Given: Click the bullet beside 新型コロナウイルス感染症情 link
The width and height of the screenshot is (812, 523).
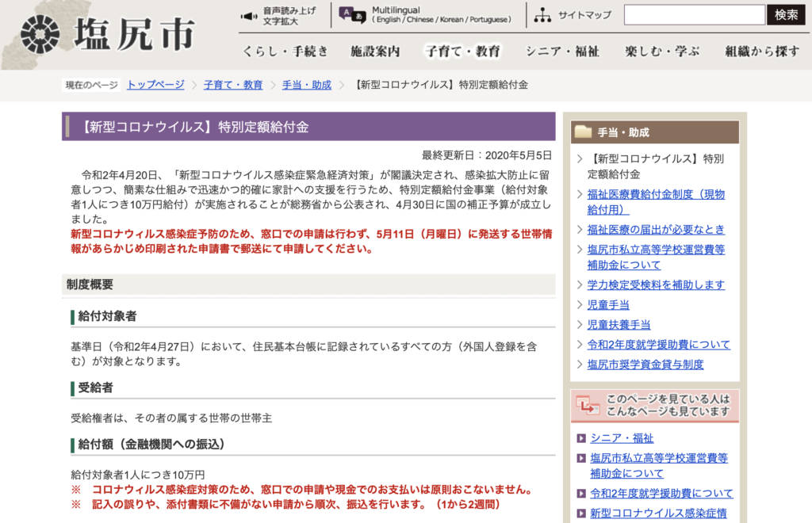Looking at the screenshot, I should [x=581, y=513].
